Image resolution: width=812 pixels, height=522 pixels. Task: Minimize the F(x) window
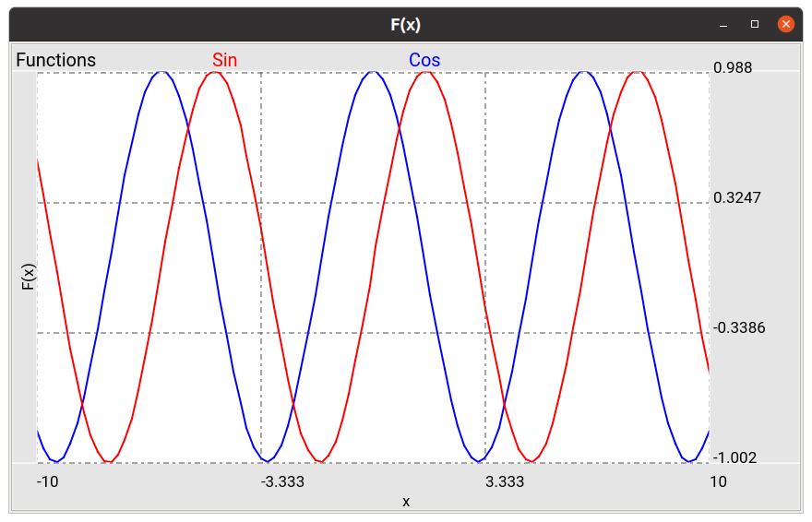coord(723,24)
